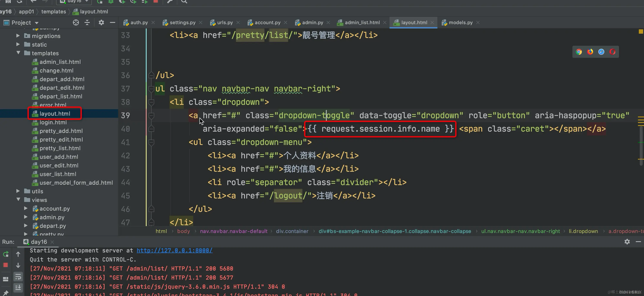
Task: Open in Chrome browser icon
Action: (x=579, y=52)
